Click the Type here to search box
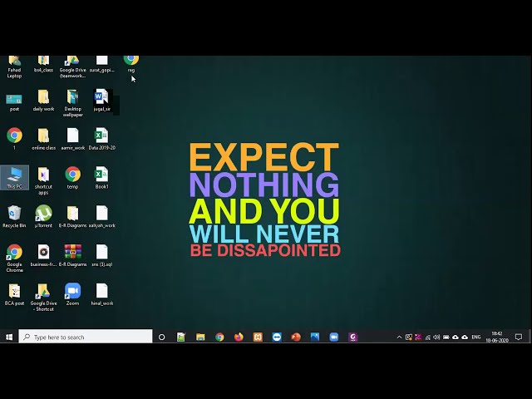Screen dimensions: 532x399 86,337
